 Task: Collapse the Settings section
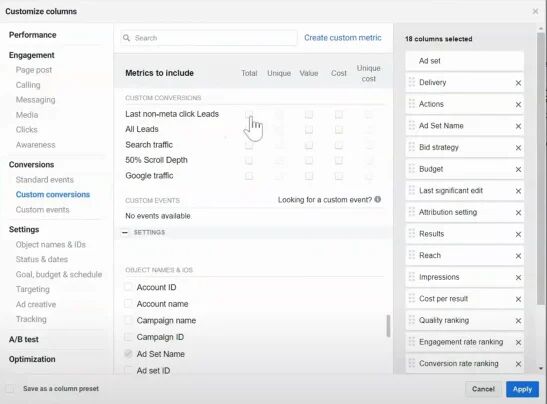[125, 232]
